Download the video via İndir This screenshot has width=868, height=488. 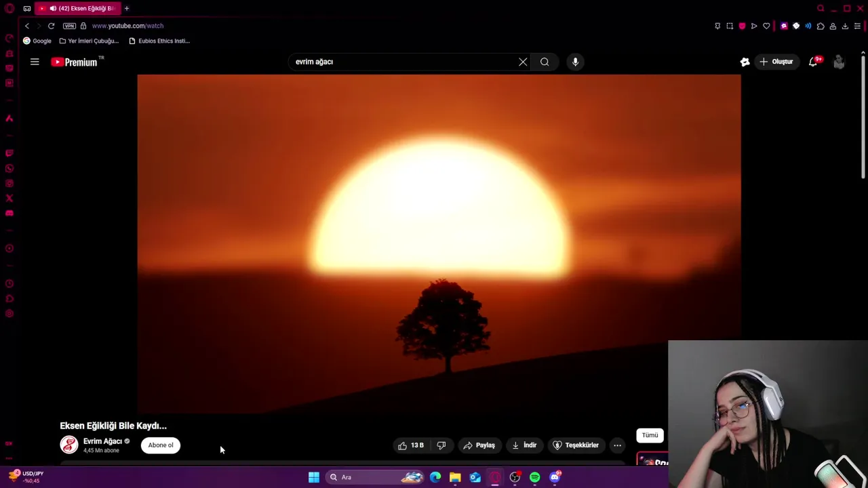(x=524, y=445)
